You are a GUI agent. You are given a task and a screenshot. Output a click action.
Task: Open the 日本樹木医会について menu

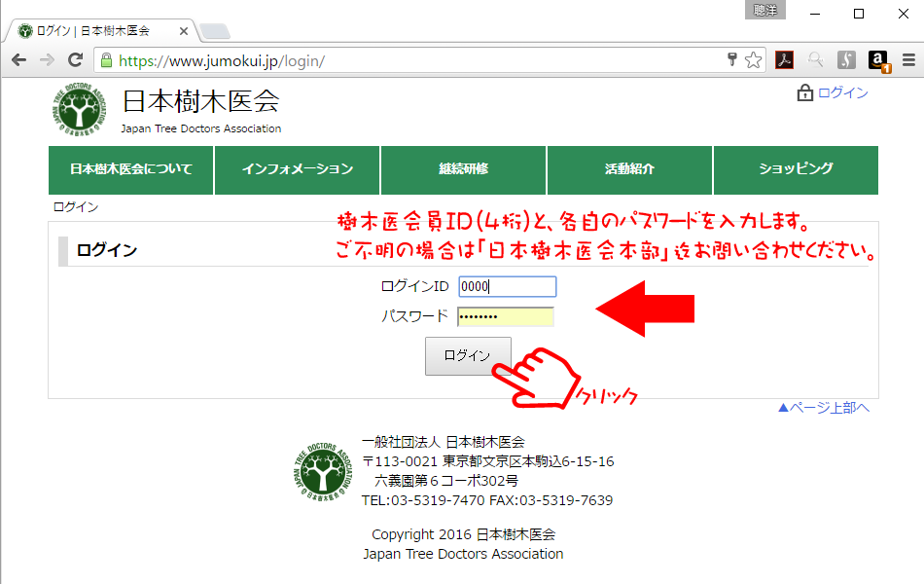(x=131, y=170)
